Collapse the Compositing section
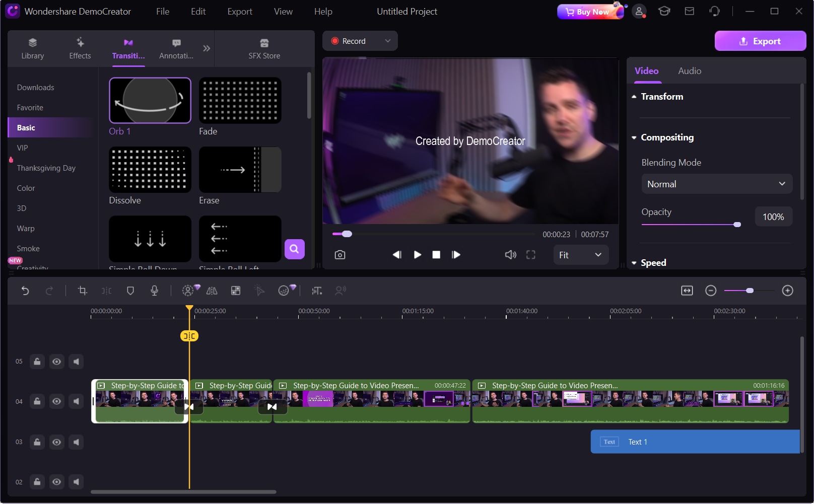 (634, 137)
